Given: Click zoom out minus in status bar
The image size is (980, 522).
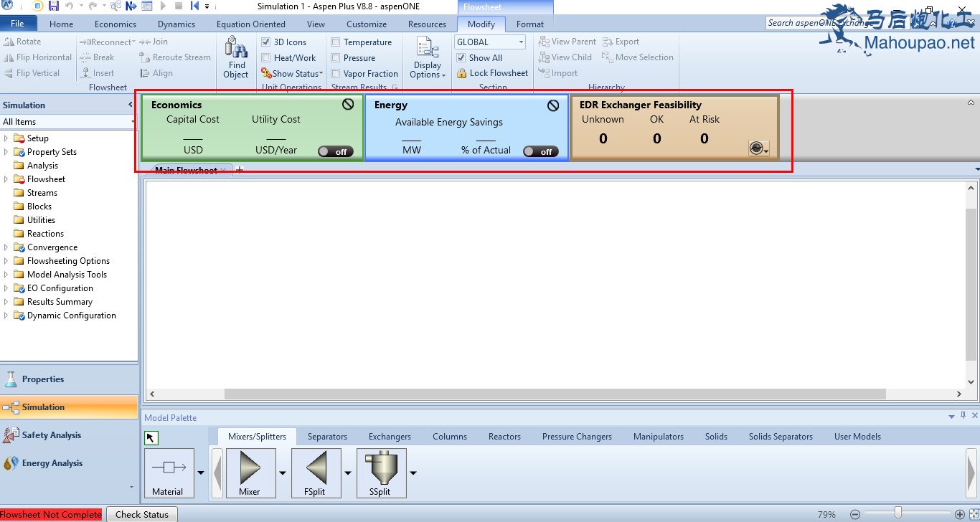Looking at the screenshot, I should pyautogui.click(x=854, y=514).
